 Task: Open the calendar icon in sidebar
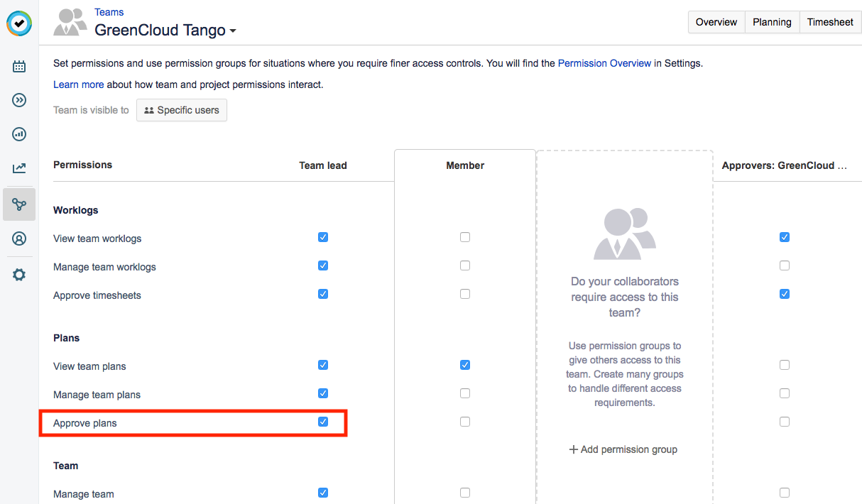[19, 67]
